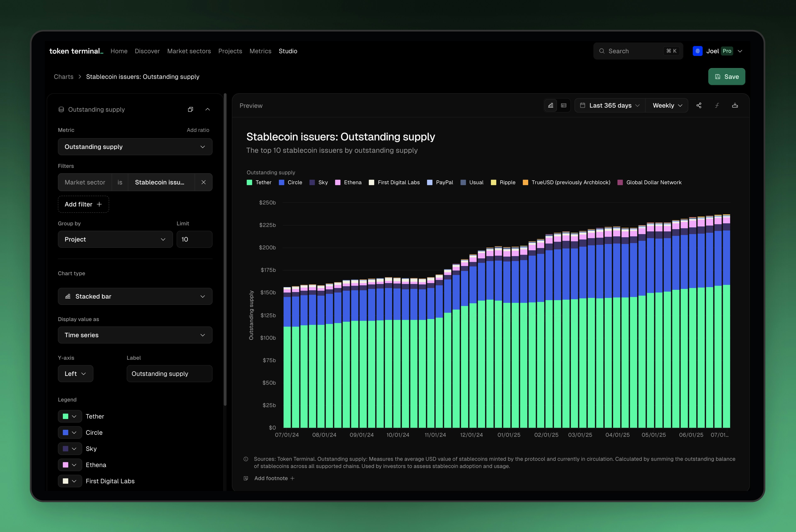Open the Last 365 days range dropdown
This screenshot has height=532, width=796.
[610, 105]
